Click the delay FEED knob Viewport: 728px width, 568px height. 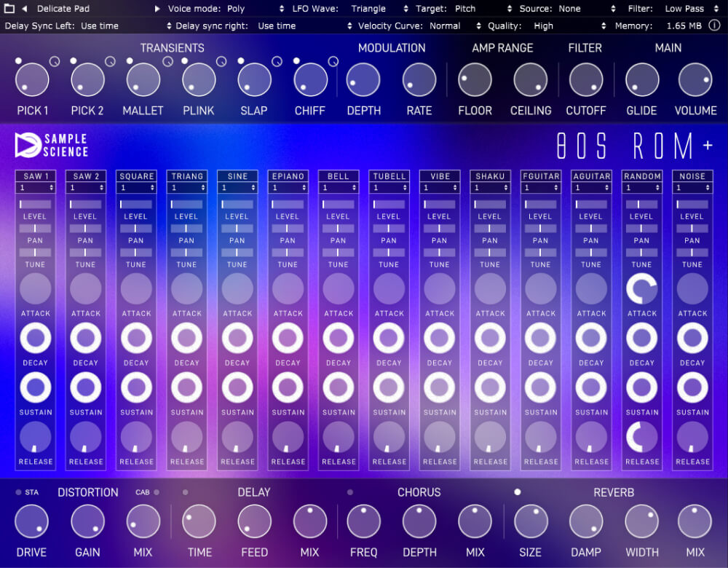[254, 521]
